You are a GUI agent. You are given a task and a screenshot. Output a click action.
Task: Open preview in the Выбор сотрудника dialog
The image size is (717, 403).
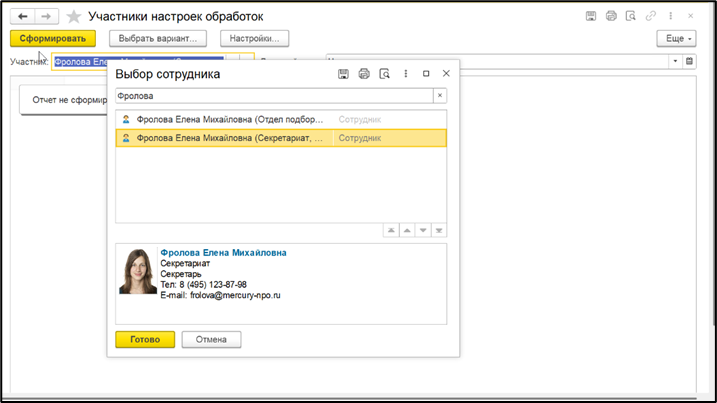(385, 74)
